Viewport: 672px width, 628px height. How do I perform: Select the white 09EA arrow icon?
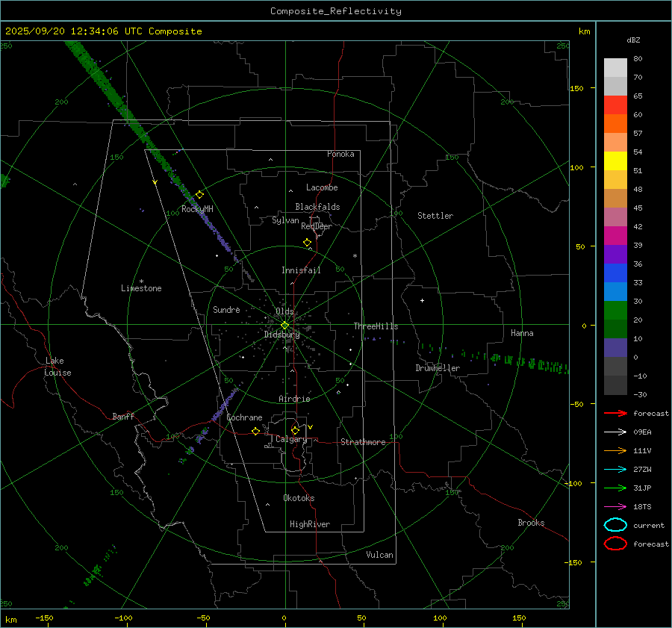pyautogui.click(x=615, y=432)
